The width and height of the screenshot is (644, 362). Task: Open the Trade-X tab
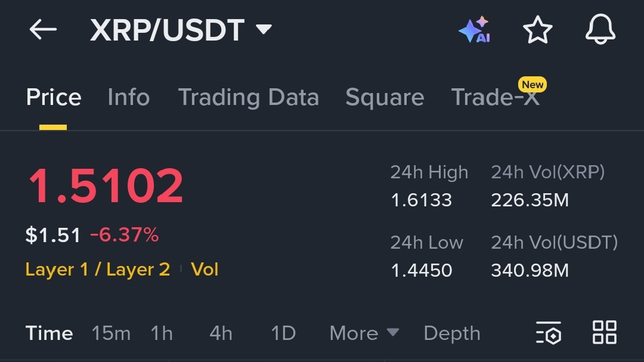click(496, 97)
